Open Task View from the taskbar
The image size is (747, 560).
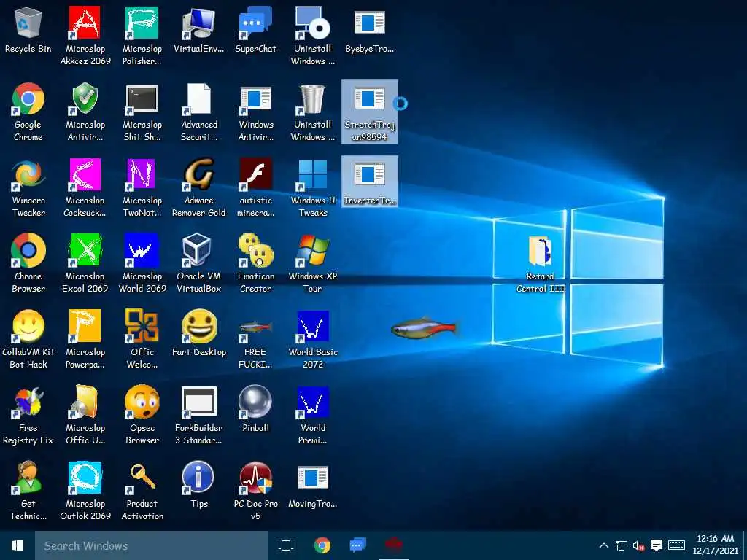pyautogui.click(x=286, y=545)
